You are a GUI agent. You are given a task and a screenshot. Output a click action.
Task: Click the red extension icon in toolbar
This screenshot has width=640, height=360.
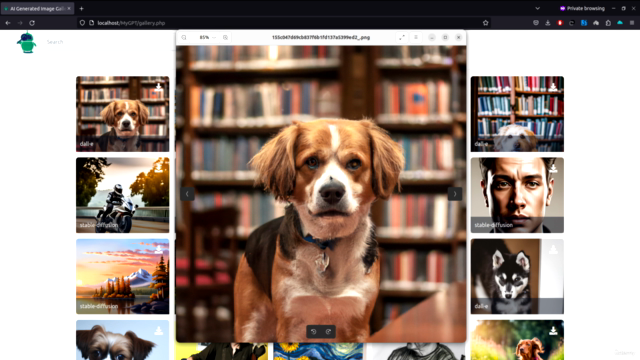(560, 23)
